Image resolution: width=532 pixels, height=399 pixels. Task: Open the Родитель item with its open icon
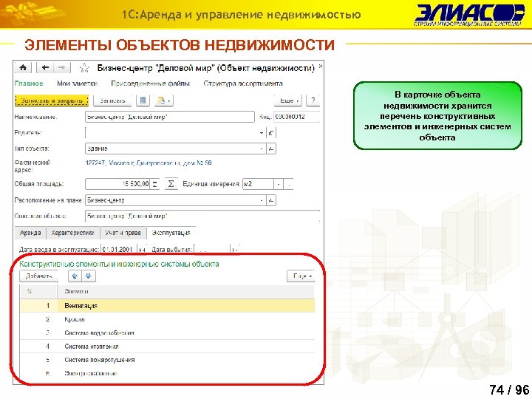pyautogui.click(x=271, y=133)
